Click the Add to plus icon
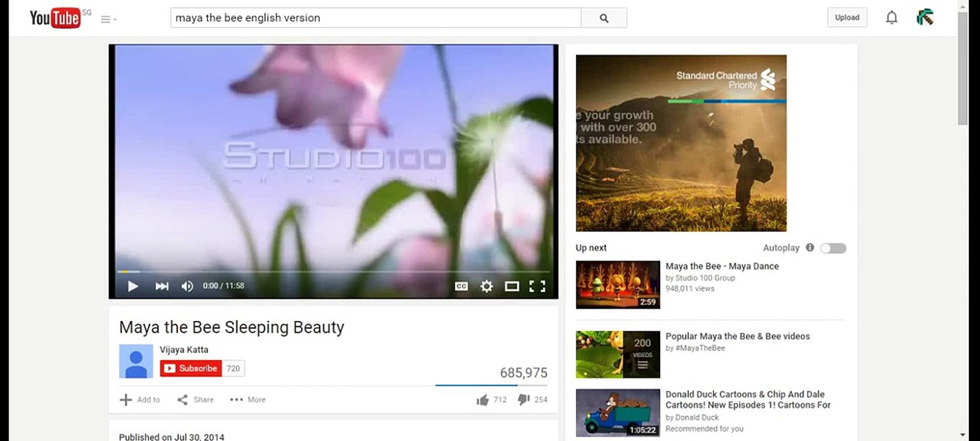The image size is (980, 441). [126, 399]
